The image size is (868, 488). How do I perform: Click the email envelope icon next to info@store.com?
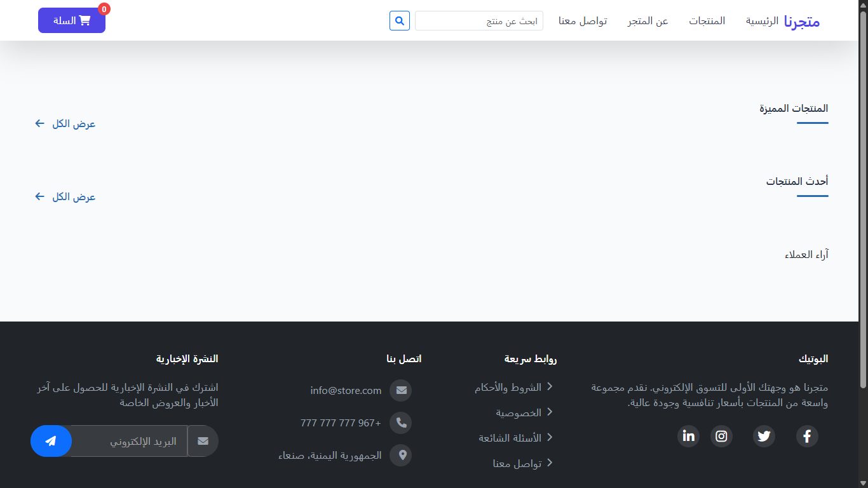[400, 390]
